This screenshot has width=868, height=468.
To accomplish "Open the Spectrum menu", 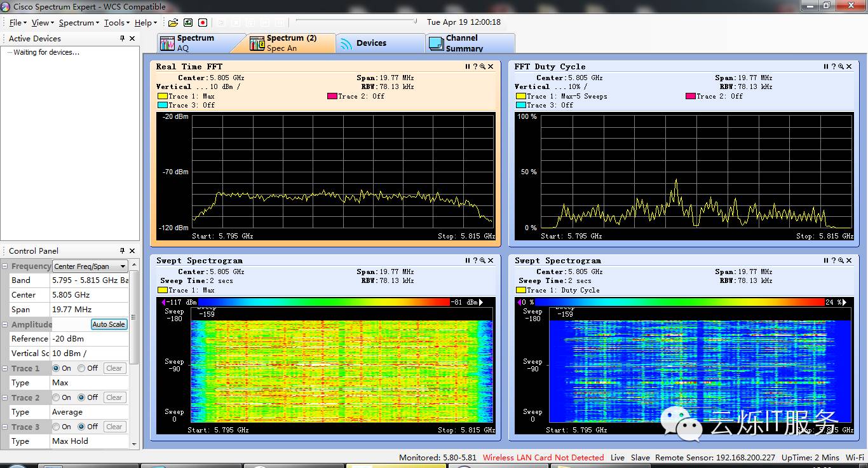I will pyautogui.click(x=79, y=23).
